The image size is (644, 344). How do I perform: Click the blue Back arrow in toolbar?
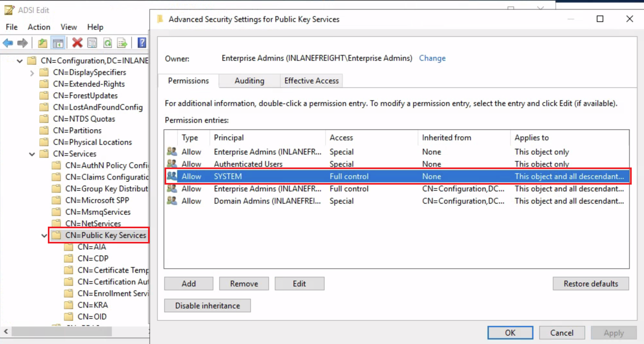(8, 43)
